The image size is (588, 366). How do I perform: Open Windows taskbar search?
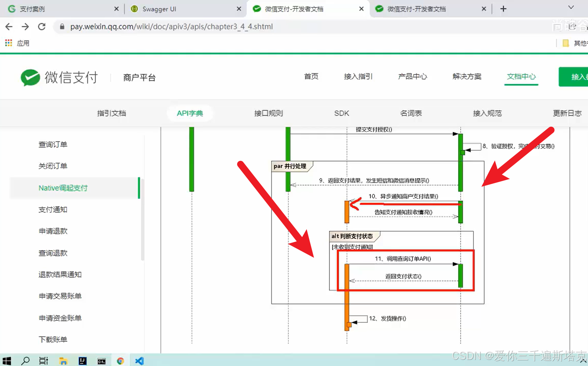click(25, 361)
